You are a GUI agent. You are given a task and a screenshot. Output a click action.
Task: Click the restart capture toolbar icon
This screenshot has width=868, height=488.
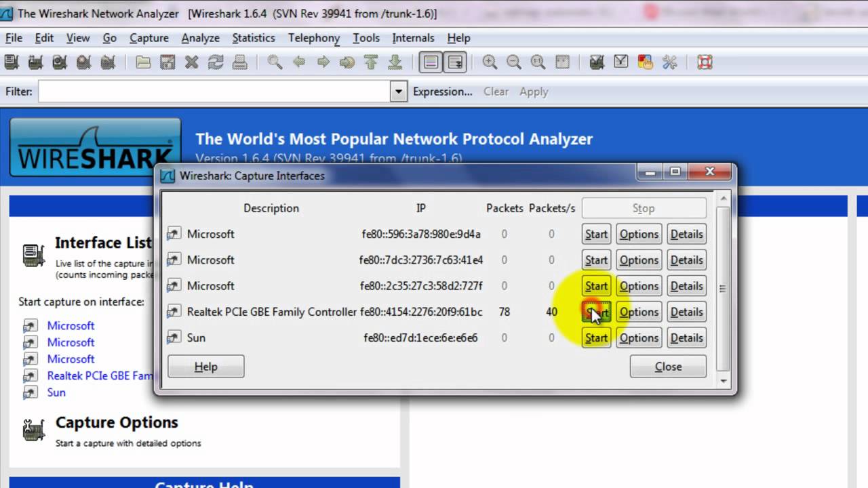(108, 62)
